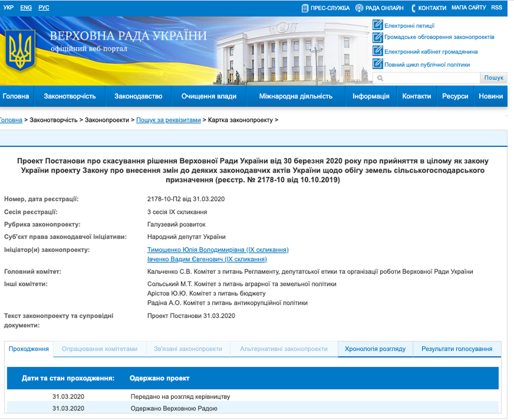This screenshot has height=420, width=514.
Task: Switch language to ENG
Action: pyautogui.click(x=26, y=8)
